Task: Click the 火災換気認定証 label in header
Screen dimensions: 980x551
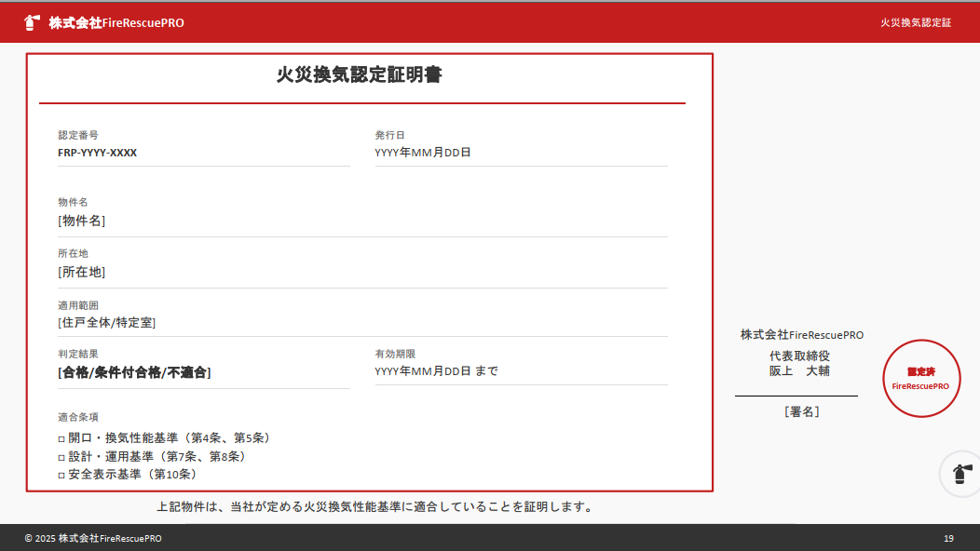Action: point(916,22)
